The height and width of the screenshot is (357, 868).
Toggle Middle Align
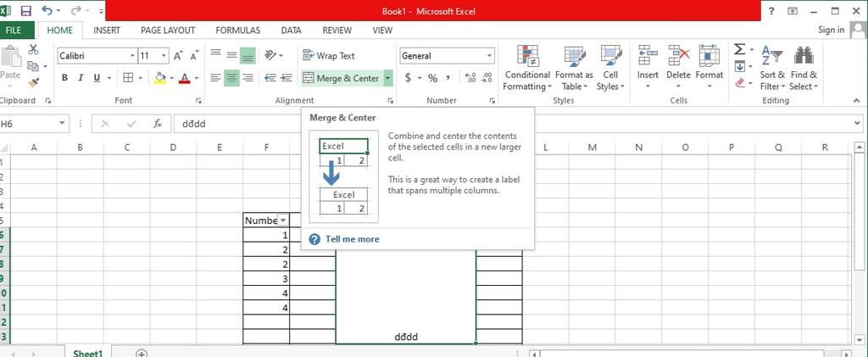pos(232,55)
